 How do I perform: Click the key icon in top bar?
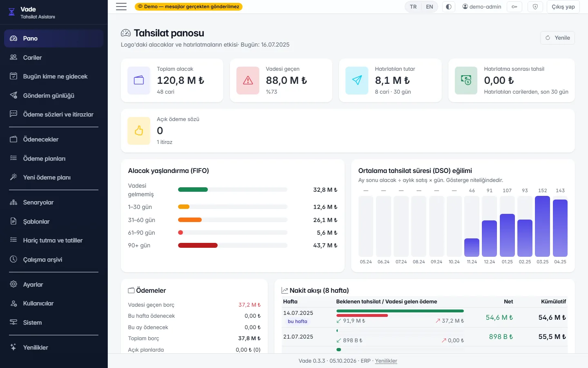[x=514, y=7]
